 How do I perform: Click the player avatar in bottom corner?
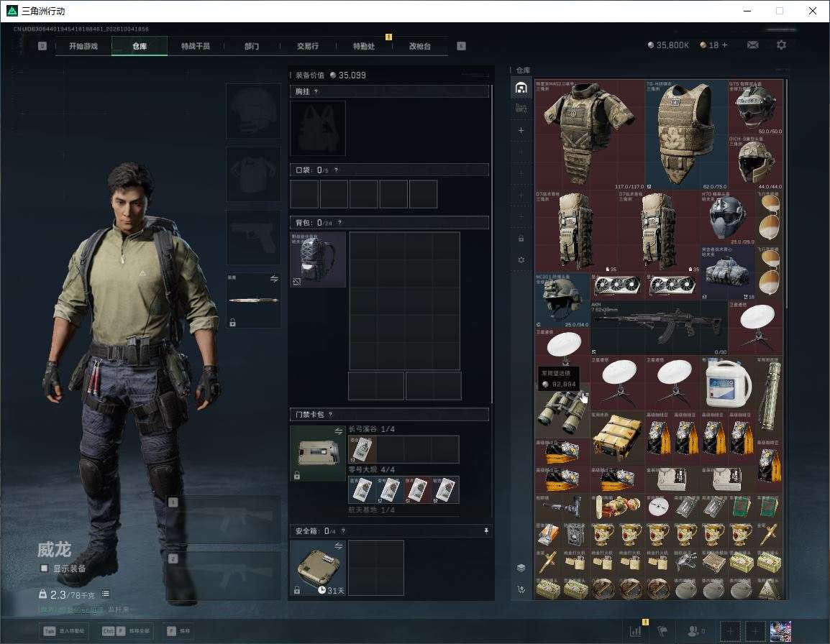(x=781, y=631)
